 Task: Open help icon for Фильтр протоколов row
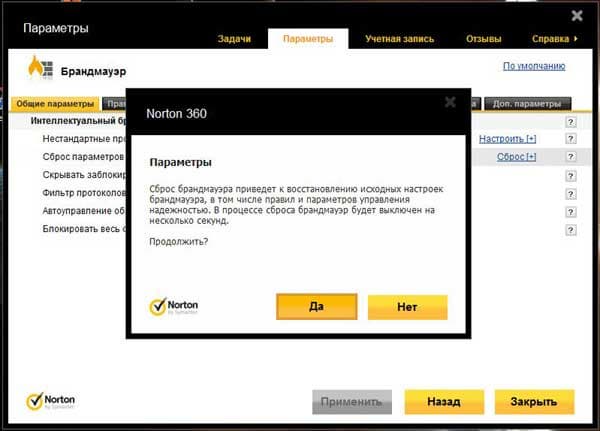pyautogui.click(x=571, y=194)
